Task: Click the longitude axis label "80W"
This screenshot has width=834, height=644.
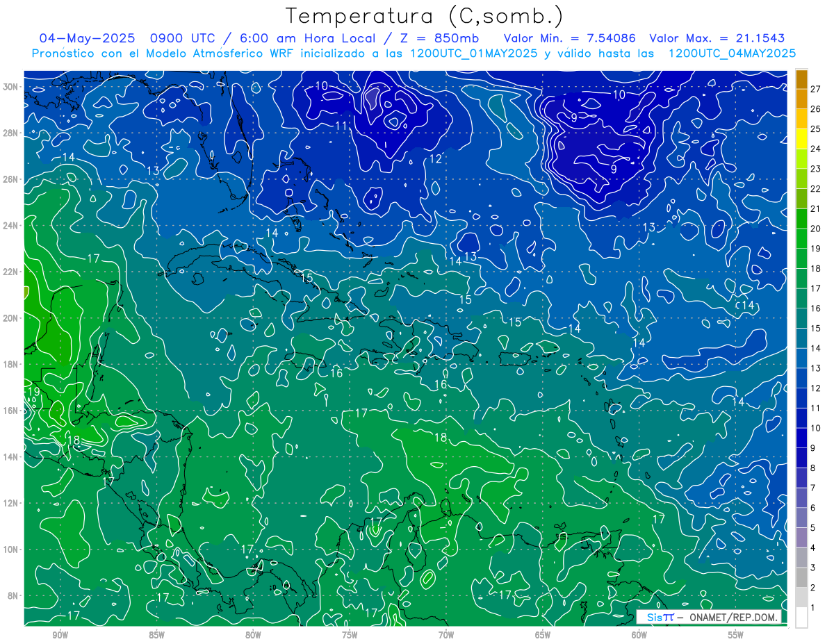Action: click(253, 635)
